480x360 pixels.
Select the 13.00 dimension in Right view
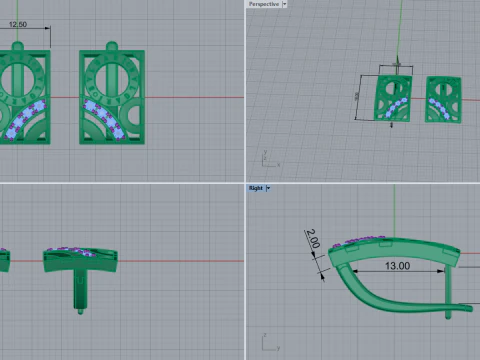pos(397,266)
